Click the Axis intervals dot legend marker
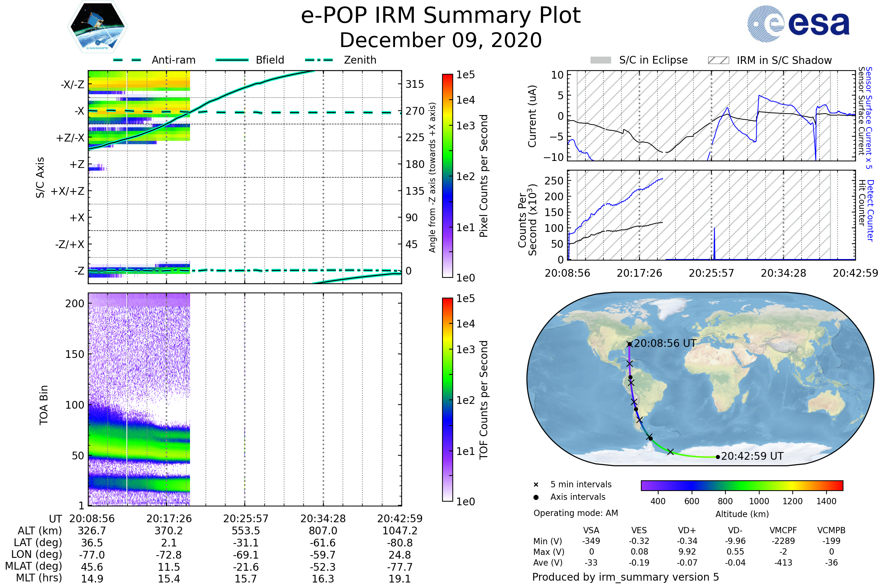882x588 pixels. point(536,497)
